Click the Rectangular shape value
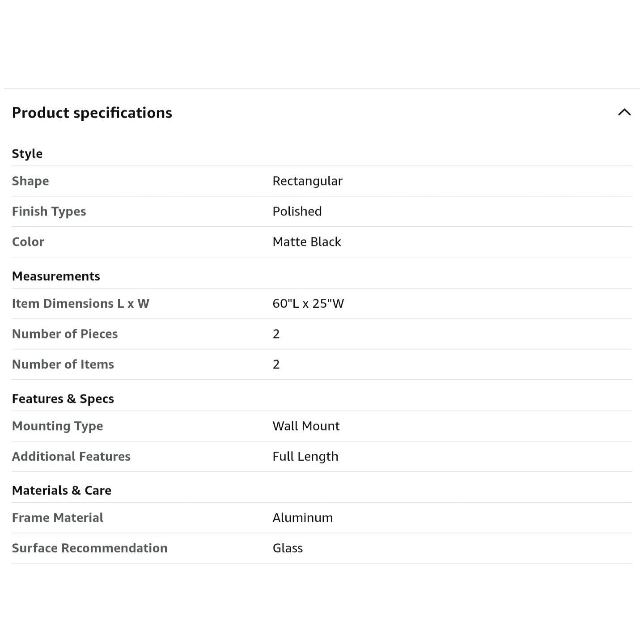 tap(308, 181)
